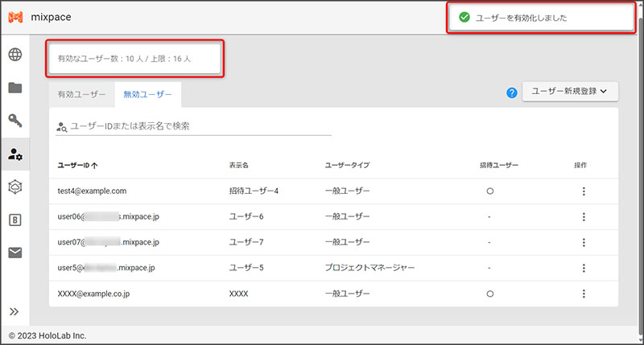Switch to the 有効ユーザー tab
This screenshot has height=345, width=644.
tap(81, 94)
